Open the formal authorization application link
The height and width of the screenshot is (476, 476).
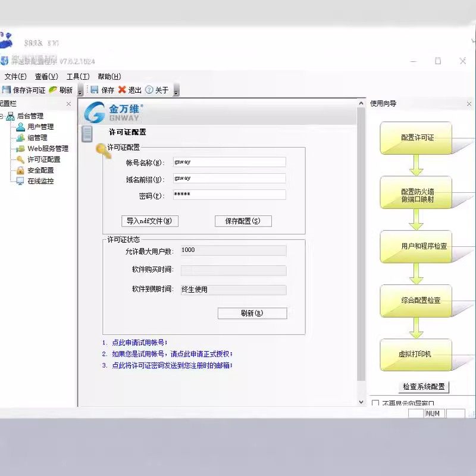click(x=172, y=354)
